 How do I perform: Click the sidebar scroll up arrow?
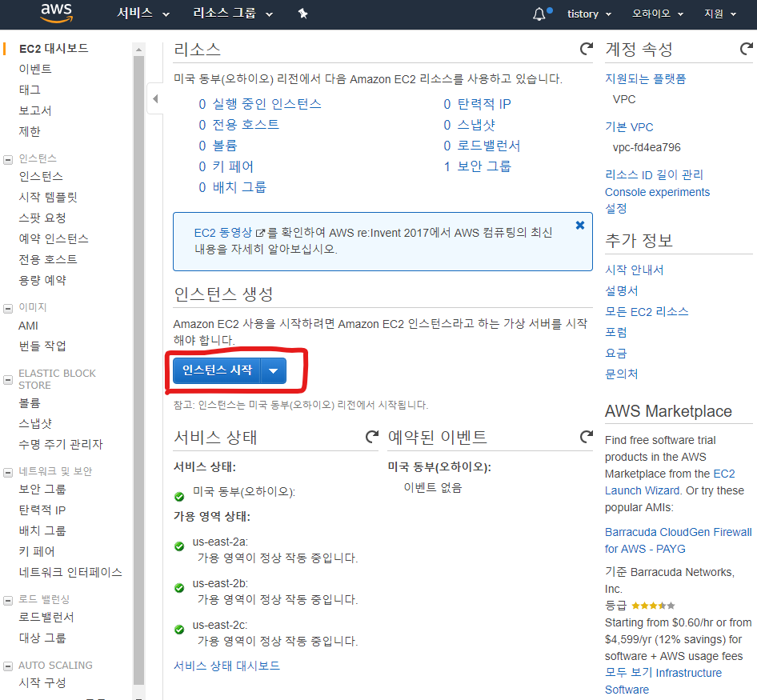[x=138, y=50]
